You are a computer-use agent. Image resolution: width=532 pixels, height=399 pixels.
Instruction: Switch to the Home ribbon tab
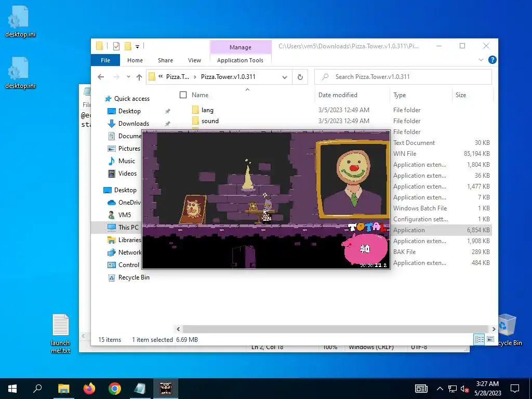135,60
